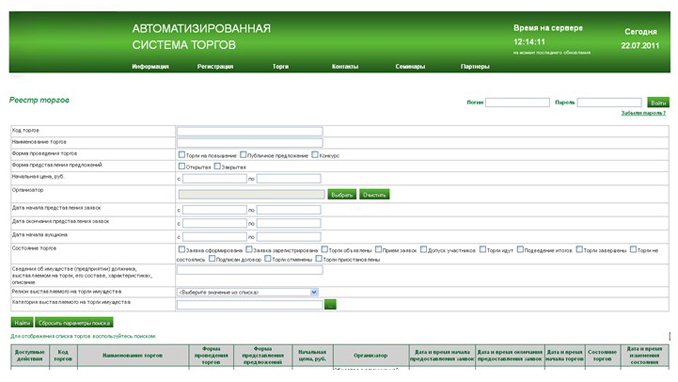This screenshot has height=382, width=678.
Task: Click the Дата и время начала торгов header
Action: (x=564, y=356)
